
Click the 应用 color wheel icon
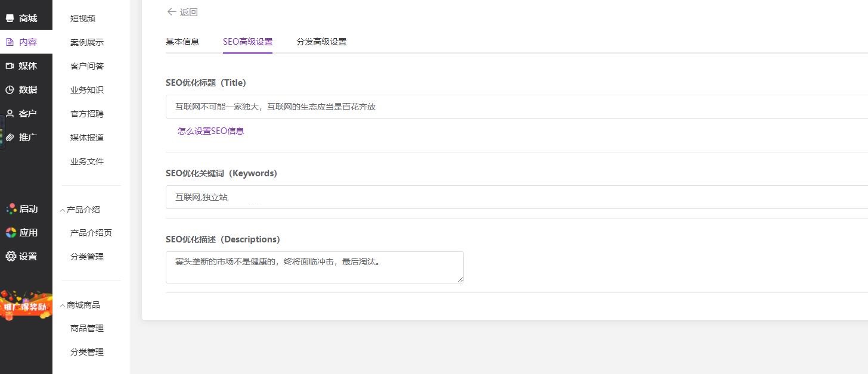pyautogui.click(x=11, y=233)
